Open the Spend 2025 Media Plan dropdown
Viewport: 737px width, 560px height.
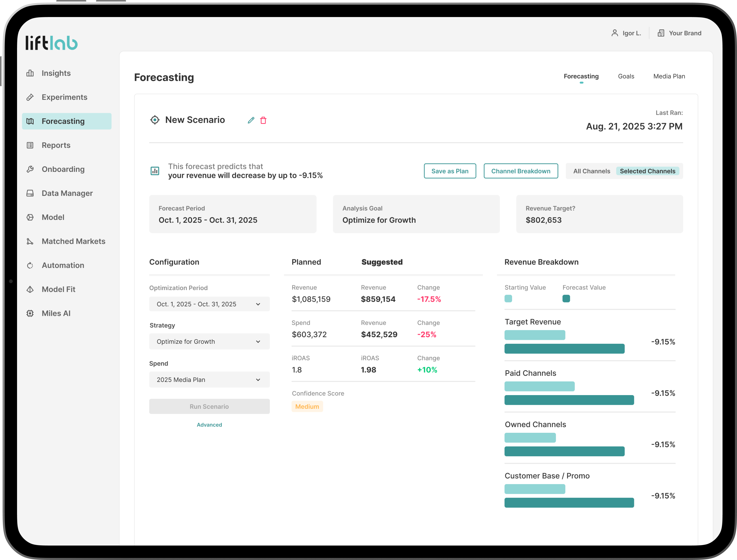[209, 380]
